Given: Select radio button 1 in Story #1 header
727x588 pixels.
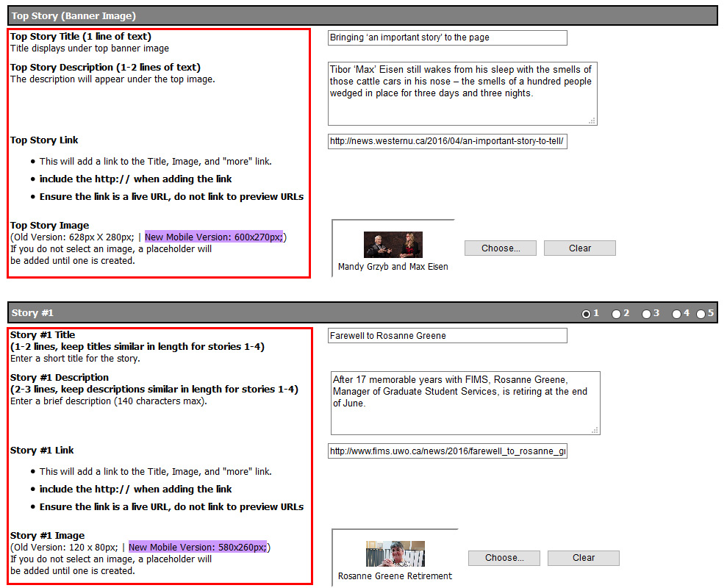Looking at the screenshot, I should click(x=587, y=314).
